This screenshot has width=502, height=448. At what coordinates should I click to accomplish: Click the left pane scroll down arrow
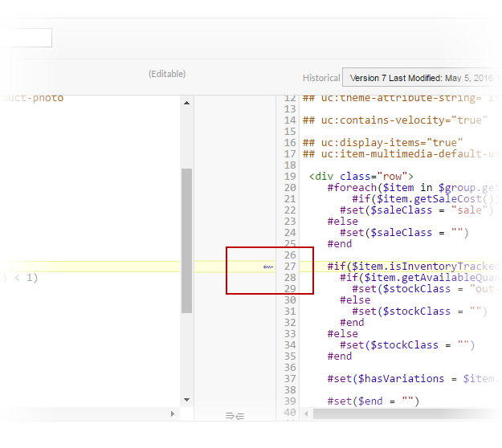pyautogui.click(x=187, y=400)
